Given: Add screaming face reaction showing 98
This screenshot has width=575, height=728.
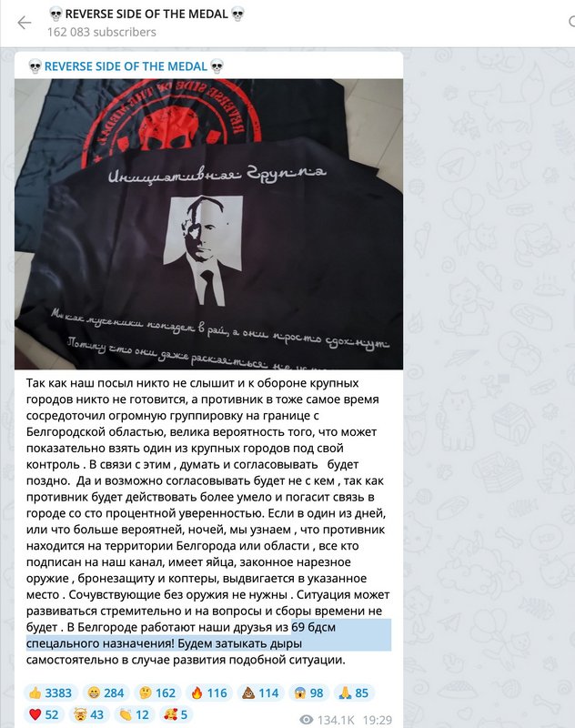Looking at the screenshot, I should tap(308, 693).
